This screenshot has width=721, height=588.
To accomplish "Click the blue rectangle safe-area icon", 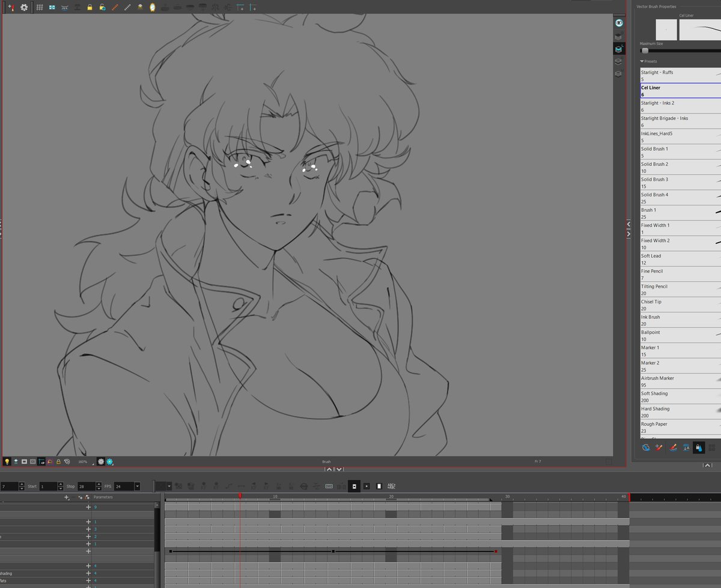I will point(52,7).
